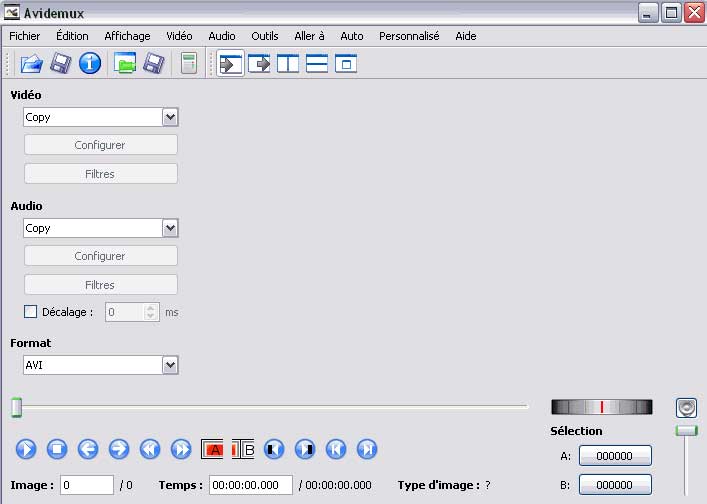Viewport: 707px width, 504px height.
Task: Open the Audio menu
Action: 222,36
